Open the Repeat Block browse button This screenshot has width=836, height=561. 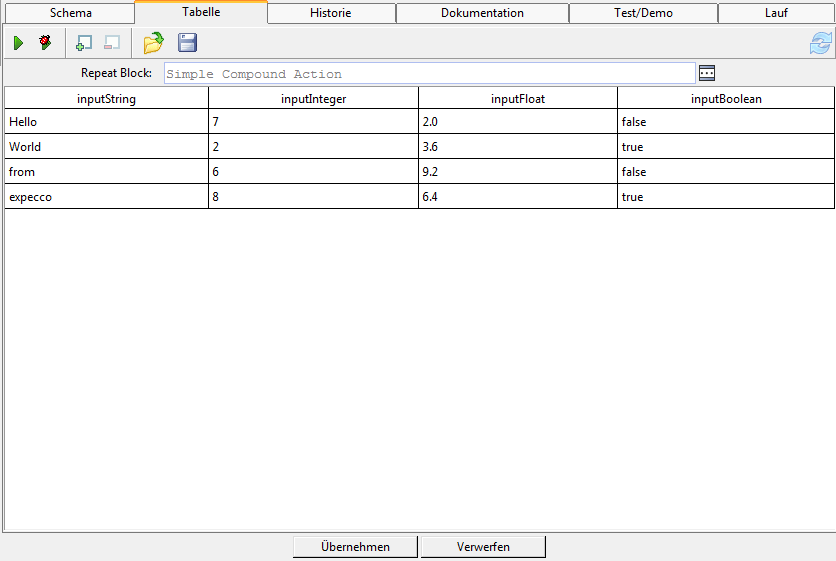707,73
